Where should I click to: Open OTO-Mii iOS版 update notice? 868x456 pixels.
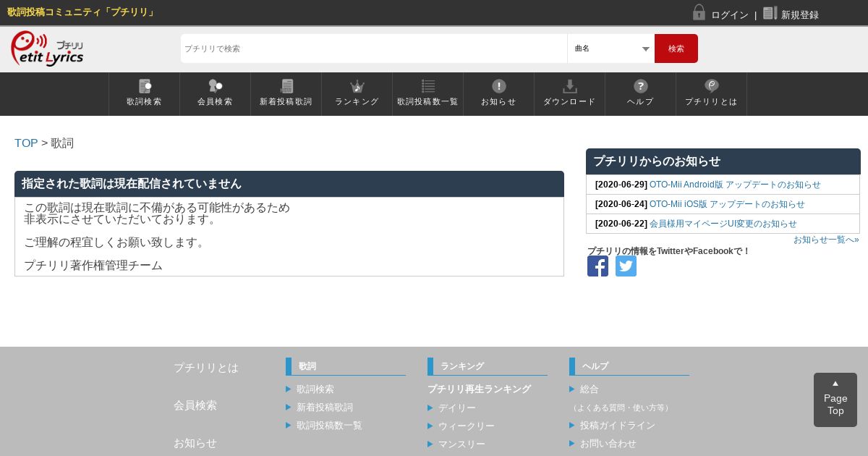pos(727,204)
